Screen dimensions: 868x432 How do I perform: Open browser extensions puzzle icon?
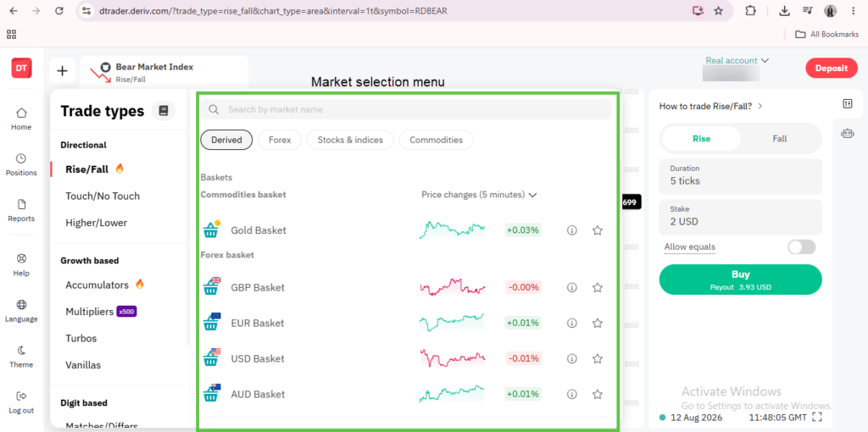[x=750, y=10]
